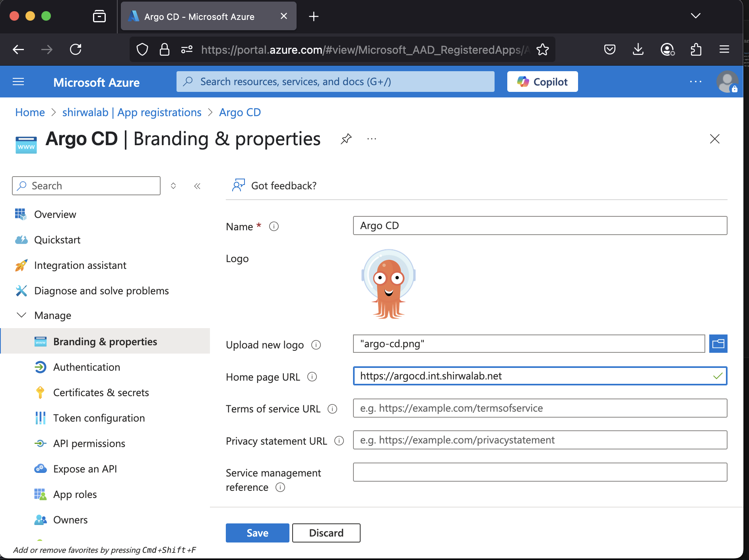This screenshot has height=560, width=749.
Task: Reload the page with refresh icon
Action: coord(76,49)
